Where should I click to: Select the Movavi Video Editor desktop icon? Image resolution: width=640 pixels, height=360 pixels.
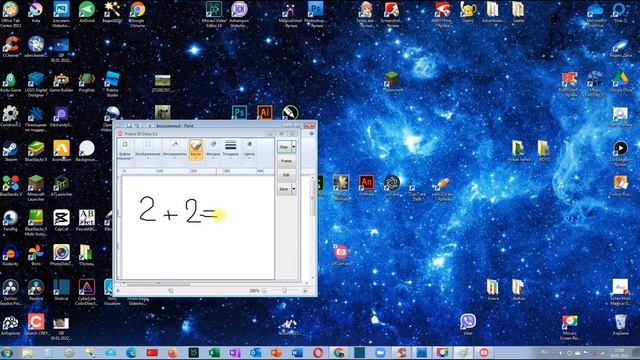[214, 14]
